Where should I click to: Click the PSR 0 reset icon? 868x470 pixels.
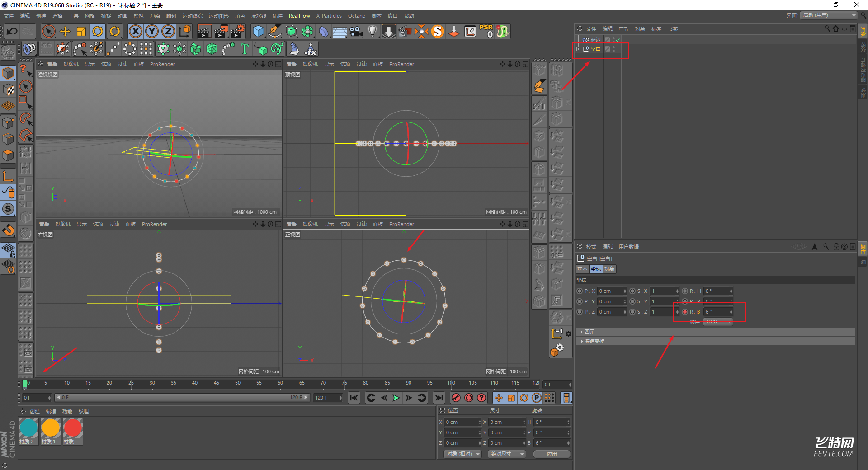[x=486, y=31]
